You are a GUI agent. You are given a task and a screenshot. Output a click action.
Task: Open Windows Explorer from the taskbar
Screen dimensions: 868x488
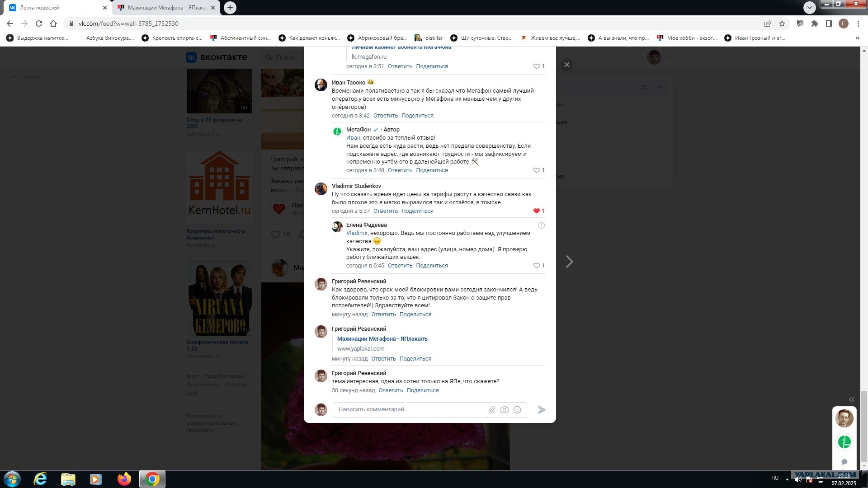[x=68, y=479]
